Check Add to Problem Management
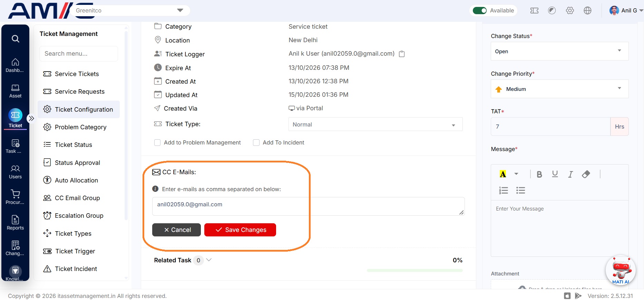The image size is (644, 300). tap(157, 142)
